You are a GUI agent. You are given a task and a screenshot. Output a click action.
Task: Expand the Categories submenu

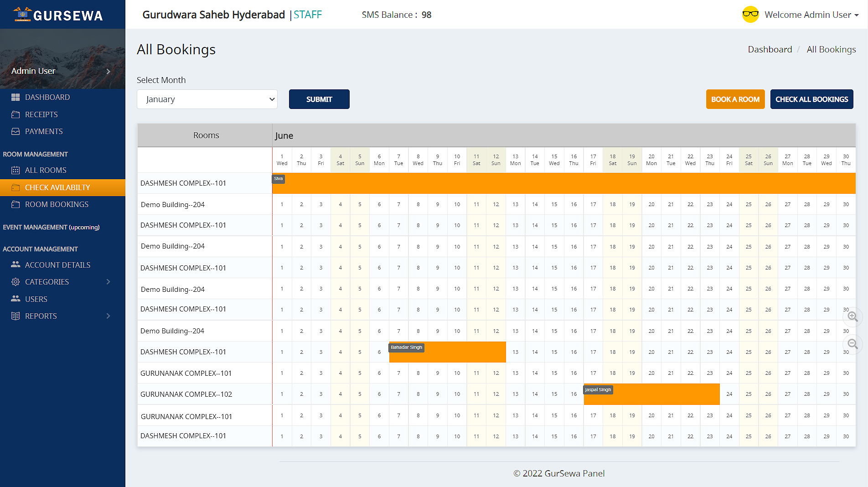pos(108,282)
